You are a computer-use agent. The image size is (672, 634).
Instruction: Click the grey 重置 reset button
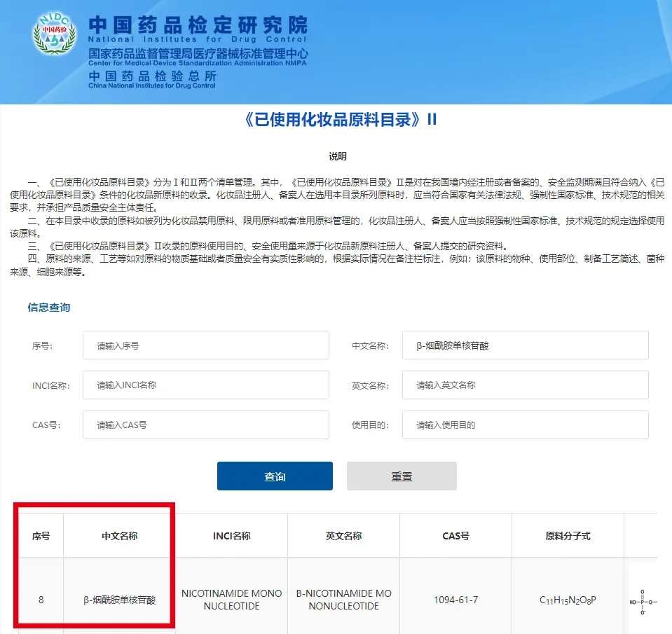[x=402, y=476]
